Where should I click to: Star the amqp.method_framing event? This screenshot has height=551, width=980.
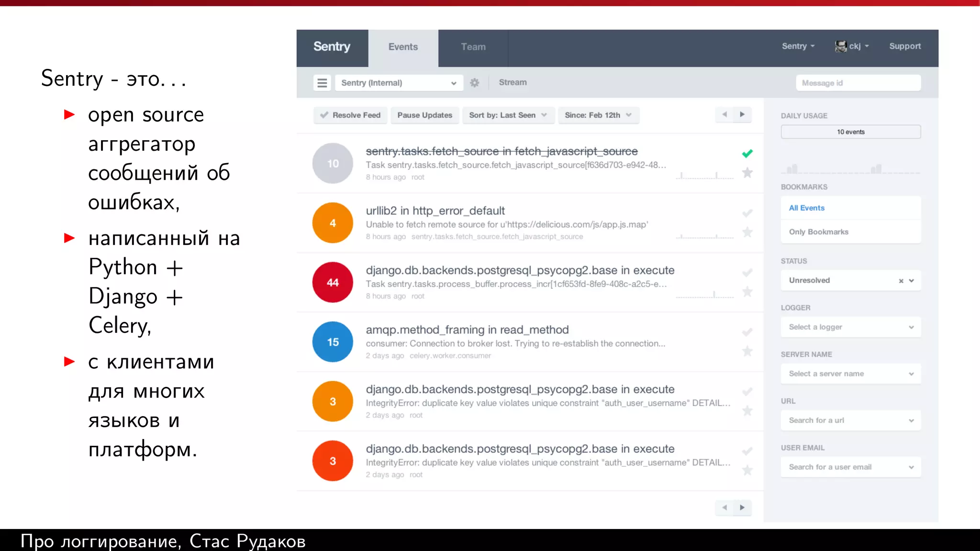[x=747, y=352]
